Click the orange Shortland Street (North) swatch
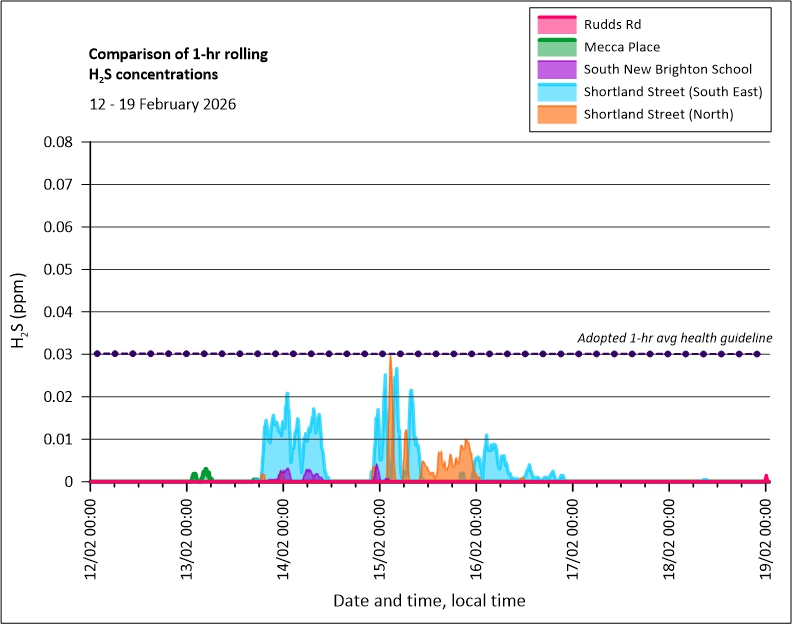 tap(556, 114)
